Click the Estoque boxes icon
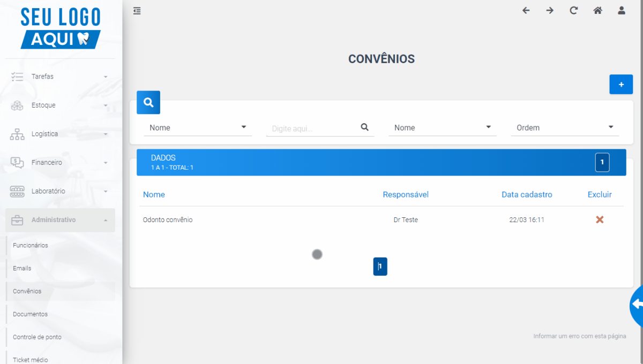 coord(17,105)
